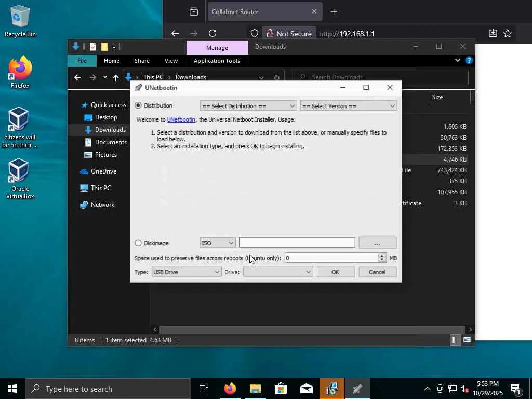Expand the File Explorer ribbon chevron
Viewport: 532px width, 399px height.
pyautogui.click(x=458, y=60)
